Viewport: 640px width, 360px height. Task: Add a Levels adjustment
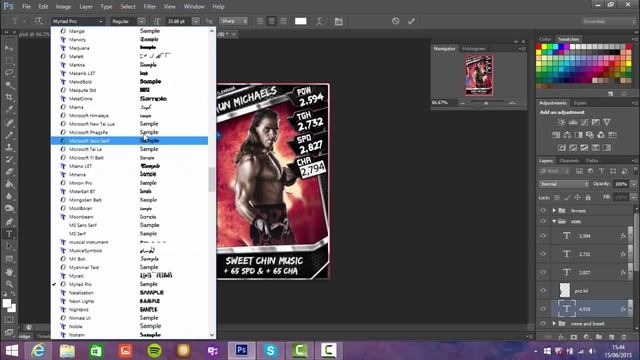coord(573,122)
